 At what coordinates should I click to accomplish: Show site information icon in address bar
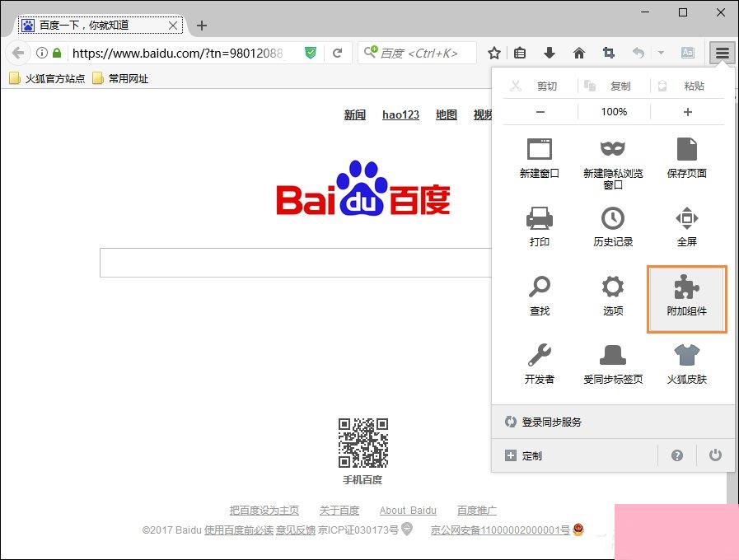[42, 53]
